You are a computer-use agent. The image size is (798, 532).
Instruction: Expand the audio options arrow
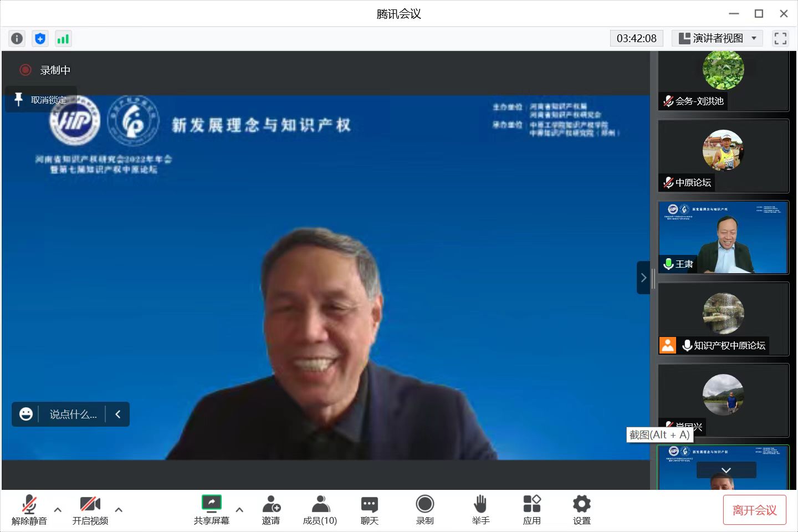click(x=58, y=509)
